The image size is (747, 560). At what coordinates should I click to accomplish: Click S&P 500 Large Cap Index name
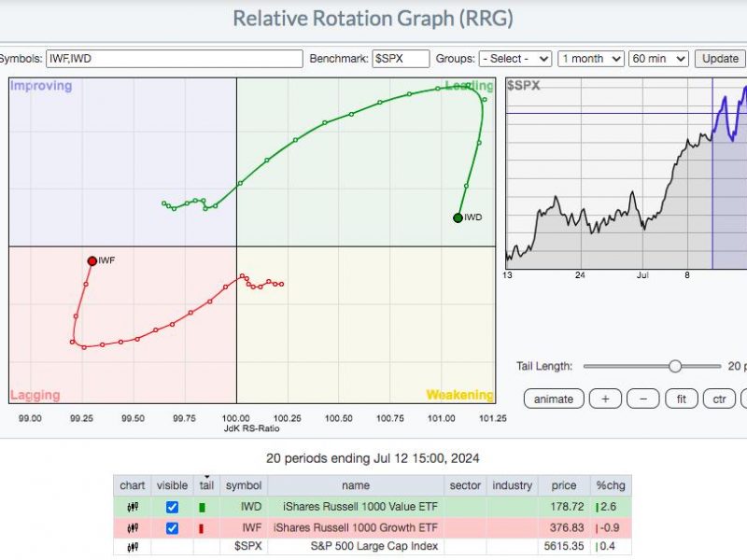point(374,546)
